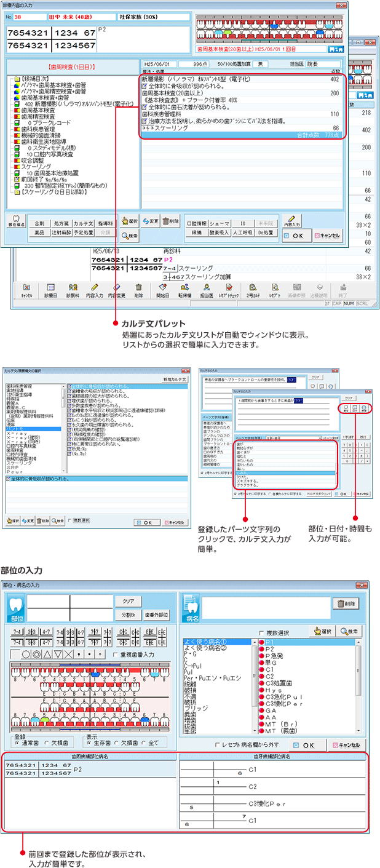Click the 処方薬 button
The width and height of the screenshot is (380, 868).
coord(60,223)
